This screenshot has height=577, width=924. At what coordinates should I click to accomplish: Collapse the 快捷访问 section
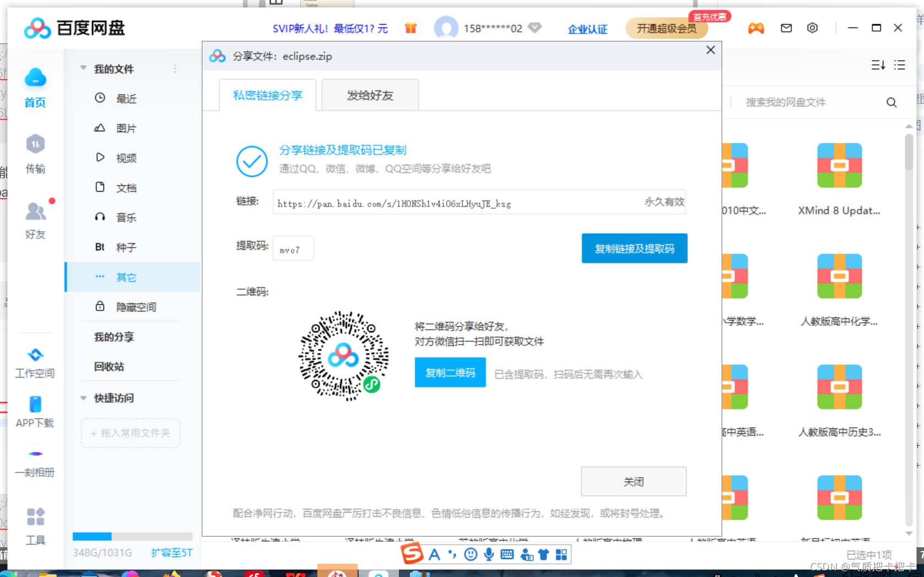click(x=83, y=398)
